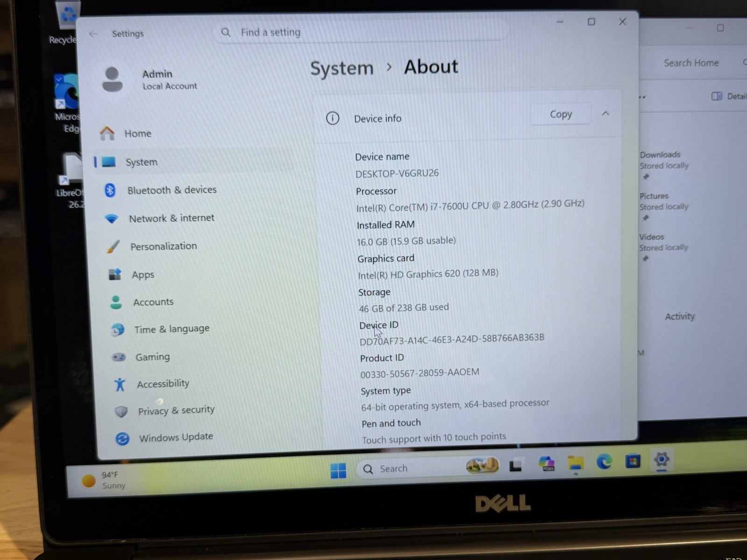Viewport: 747px width, 560px height.
Task: Click the taskbar Search box
Action: tap(427, 468)
